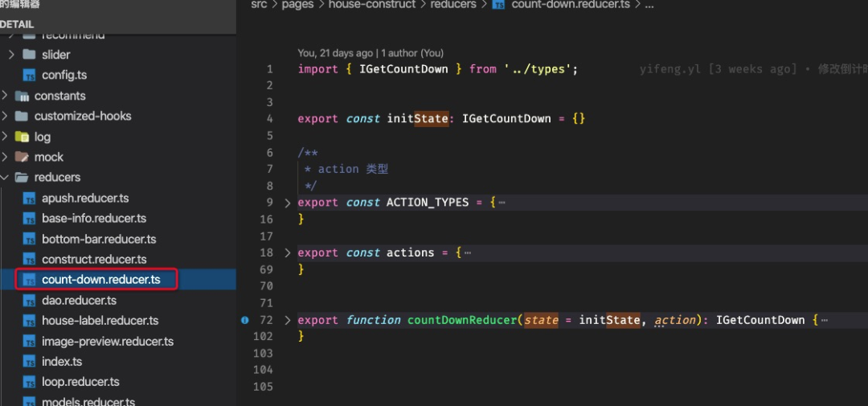Click the index.ts file icon
The width and height of the screenshot is (868, 406).
(30, 362)
